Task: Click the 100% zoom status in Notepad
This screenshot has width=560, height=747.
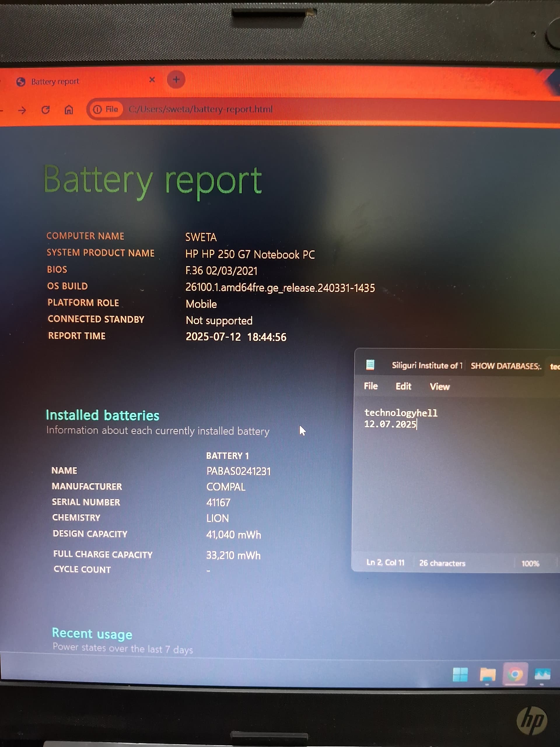Action: click(x=530, y=563)
